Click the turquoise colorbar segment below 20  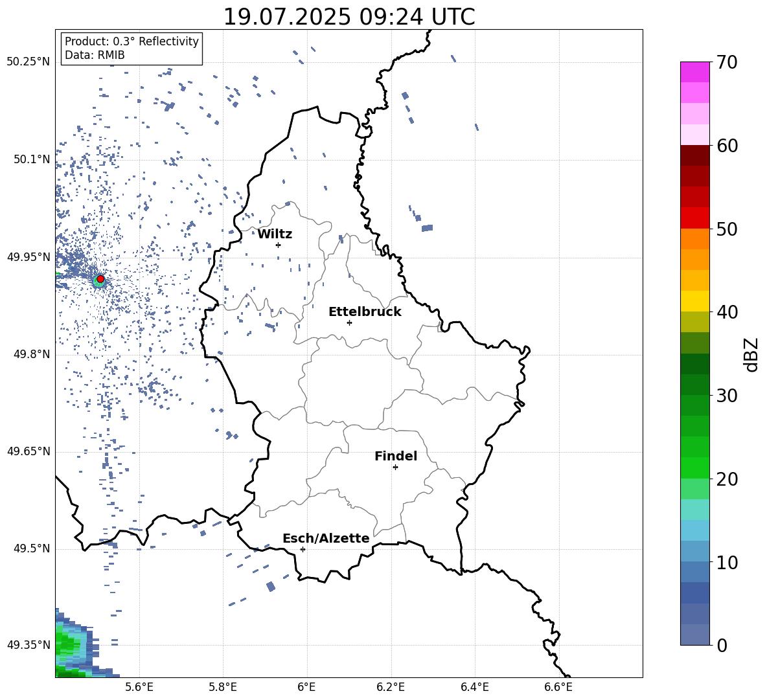pyautogui.click(x=694, y=510)
